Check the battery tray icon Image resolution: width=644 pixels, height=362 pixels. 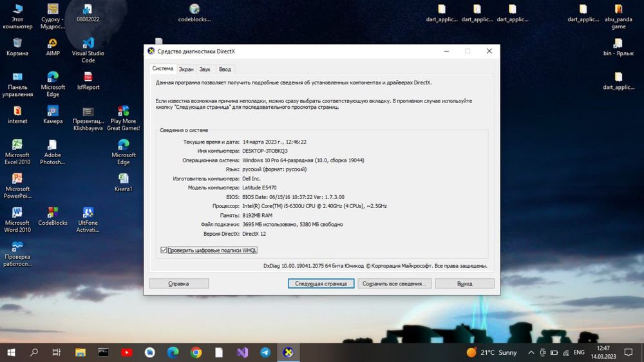[554, 352]
